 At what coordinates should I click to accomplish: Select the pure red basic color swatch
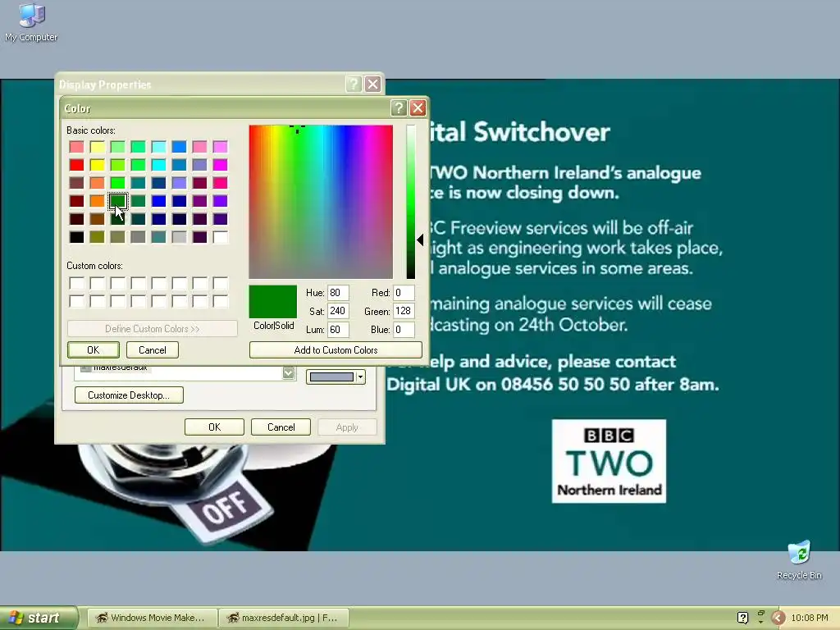(x=76, y=164)
